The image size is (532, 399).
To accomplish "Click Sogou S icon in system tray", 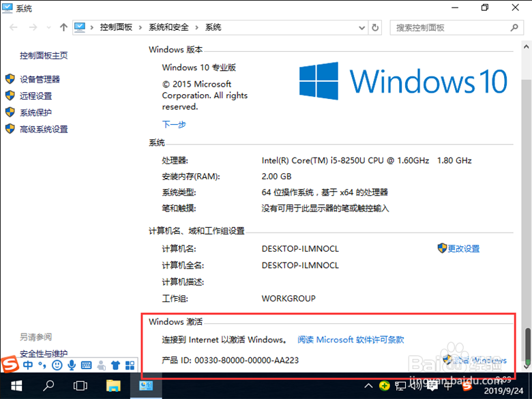I will (x=467, y=386).
